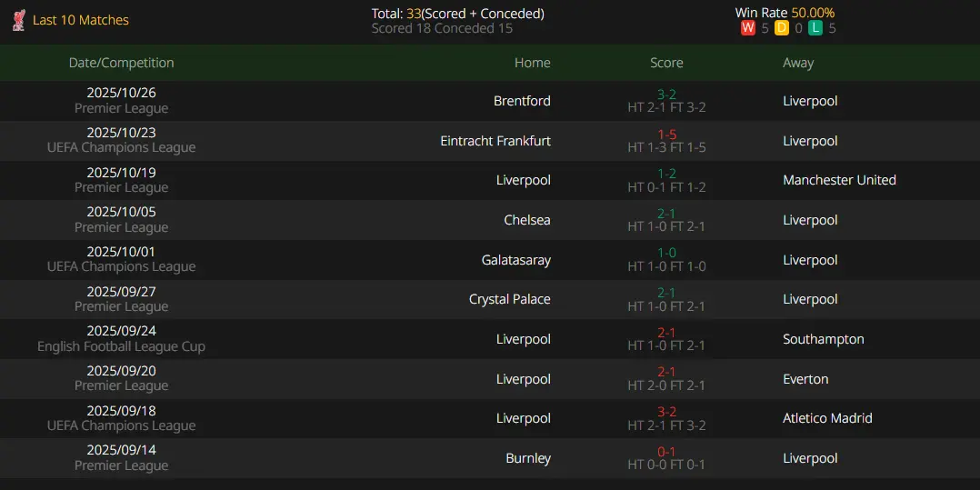Viewport: 980px width, 490px height.
Task: Select Crystal Palace in home column
Action: [x=509, y=299]
